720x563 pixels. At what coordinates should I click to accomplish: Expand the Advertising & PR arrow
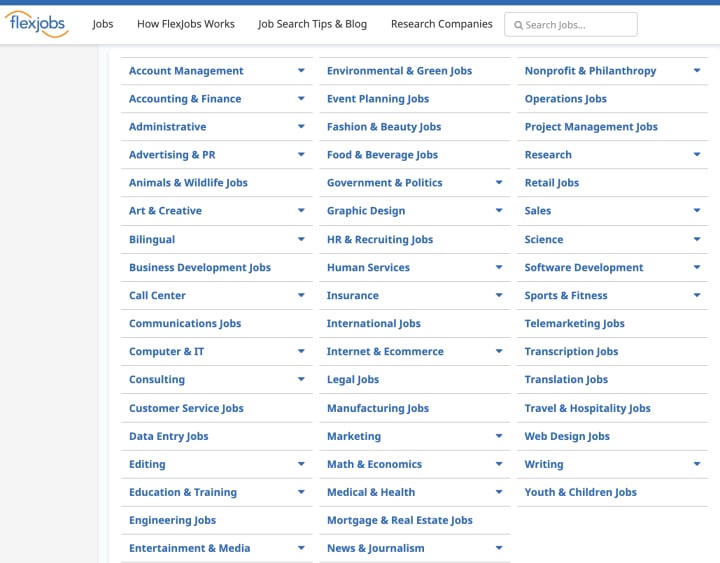click(301, 155)
